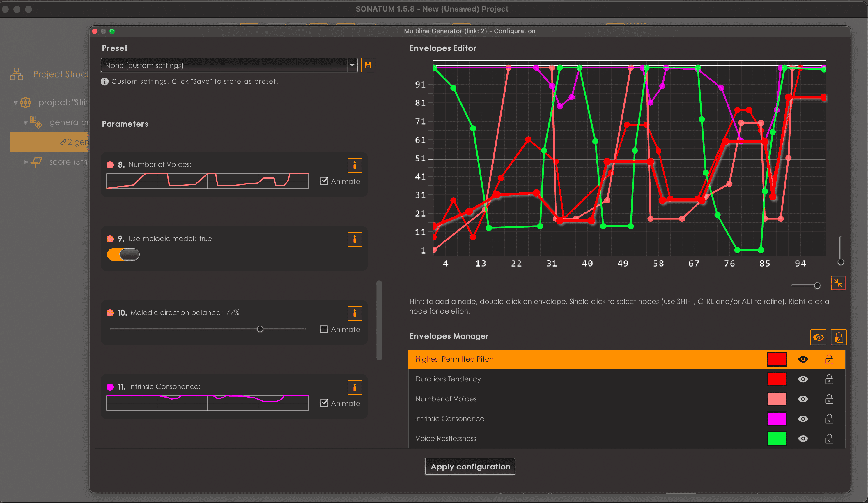Click the magenta Intrinsic Consonance color swatch
The height and width of the screenshot is (503, 868).
pyautogui.click(x=777, y=418)
